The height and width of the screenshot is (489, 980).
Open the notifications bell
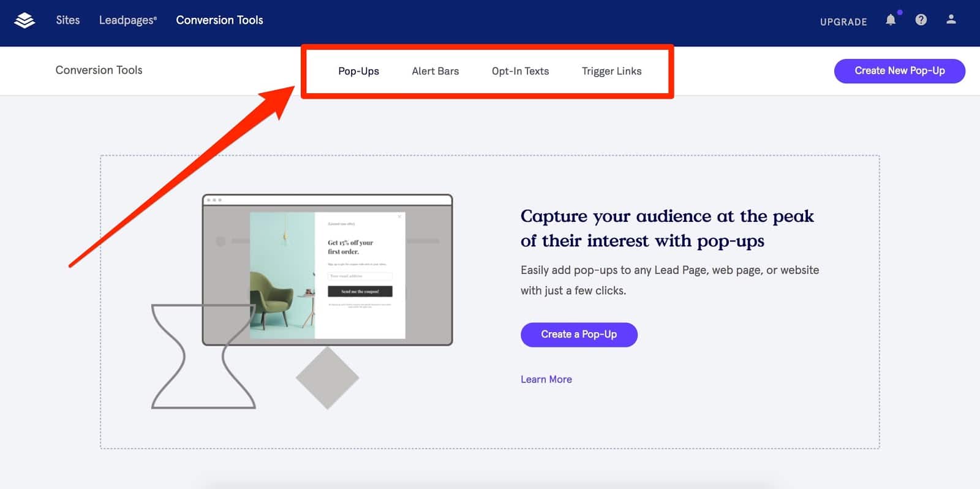tap(891, 20)
